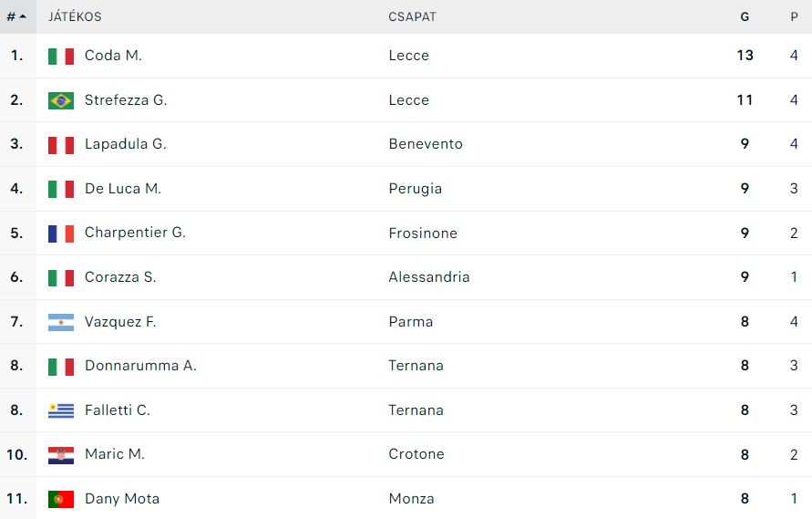Click the Argentina flag next to Vazquez F.

click(x=60, y=323)
